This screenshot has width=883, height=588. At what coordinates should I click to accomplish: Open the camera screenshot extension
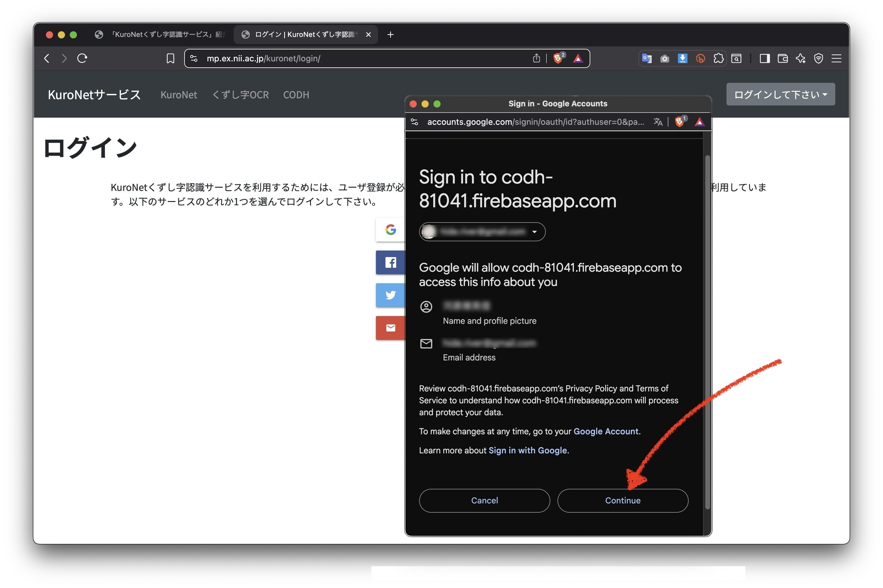click(664, 58)
